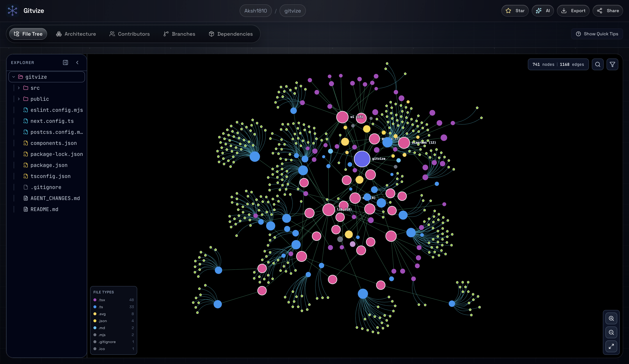The width and height of the screenshot is (629, 364).
Task: Select the diagrams (12) folder node
Action: [x=404, y=143]
